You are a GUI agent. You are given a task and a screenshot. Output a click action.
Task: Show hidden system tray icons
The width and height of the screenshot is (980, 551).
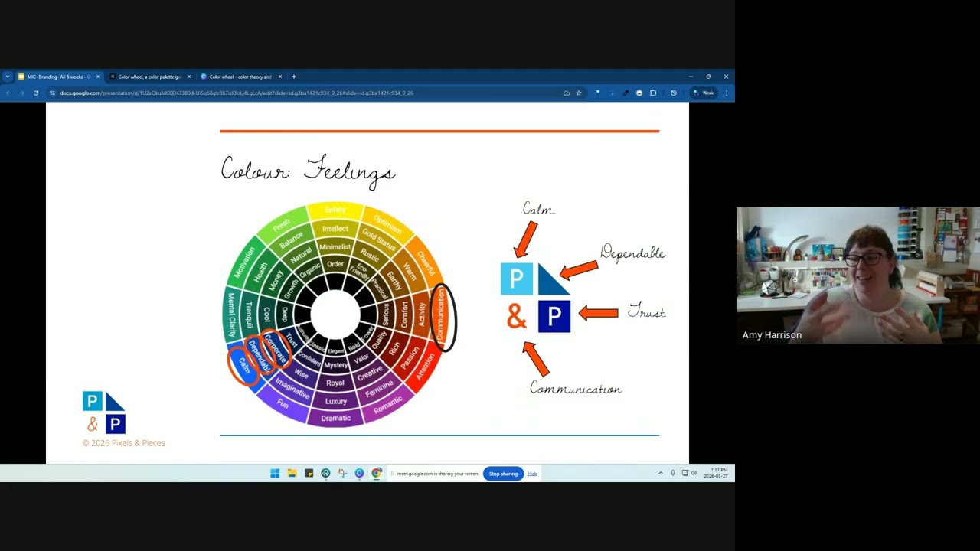(x=661, y=473)
